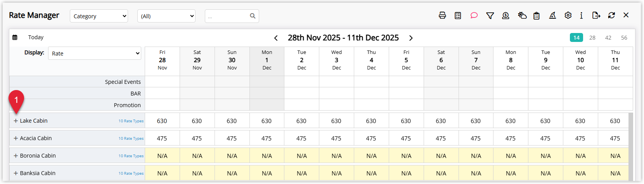Screen dimensions: 644x184
Task: Click the wizard hat icon
Action: pyautogui.click(x=552, y=16)
